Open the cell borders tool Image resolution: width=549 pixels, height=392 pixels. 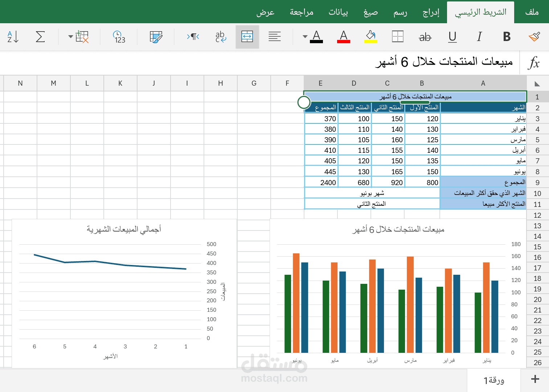tap(398, 37)
